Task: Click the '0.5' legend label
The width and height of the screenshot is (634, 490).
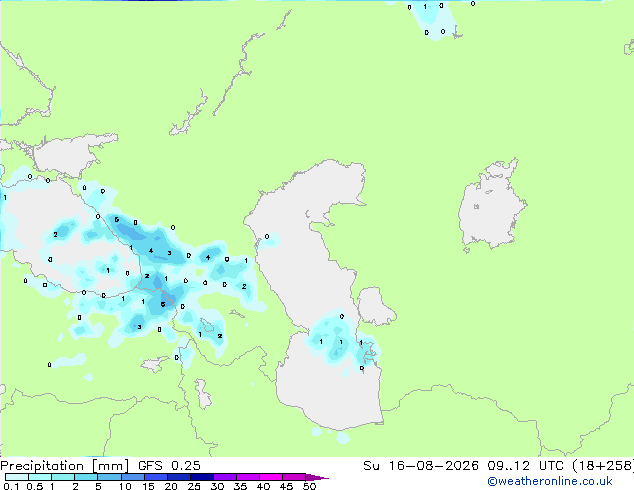Action: click(x=35, y=486)
